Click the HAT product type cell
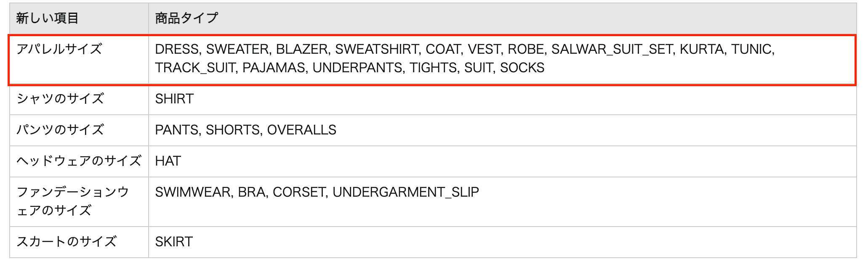The width and height of the screenshot is (868, 264). [x=168, y=161]
